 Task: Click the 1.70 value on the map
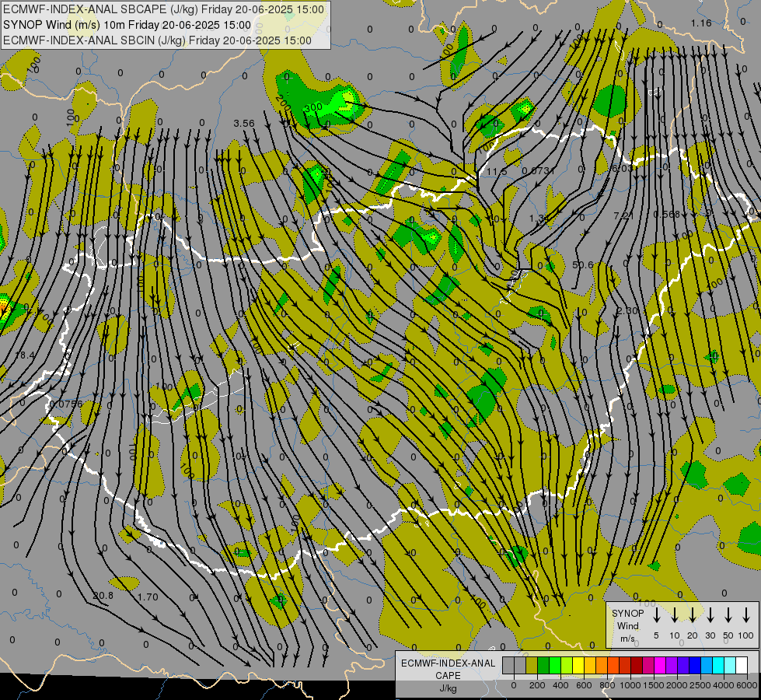[x=148, y=597]
